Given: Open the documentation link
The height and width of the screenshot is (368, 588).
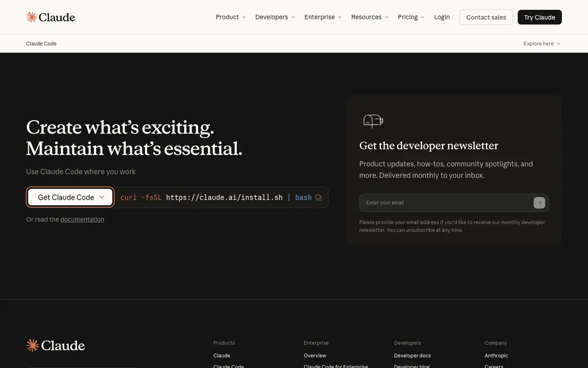Looking at the screenshot, I should (x=82, y=219).
